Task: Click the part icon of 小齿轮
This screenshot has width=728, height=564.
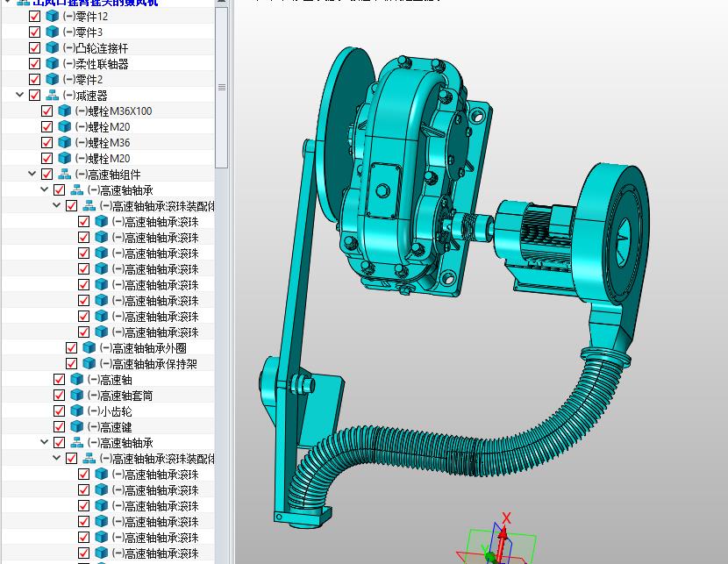Action: (76, 411)
